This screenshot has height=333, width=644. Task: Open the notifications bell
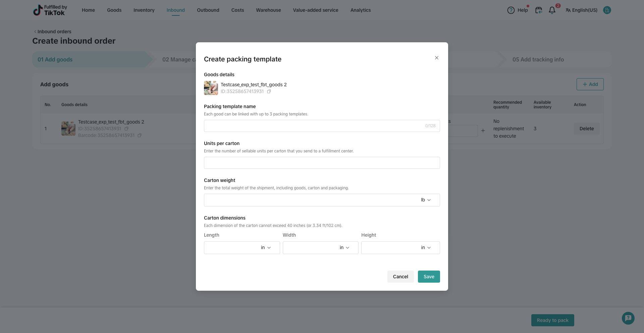[552, 10]
